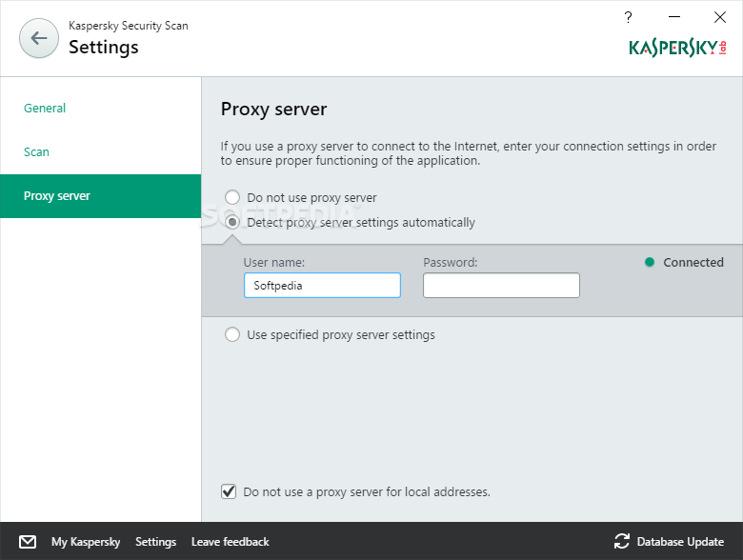Screen dimensions: 743x560
Task: Click the Kaspersky Security Scan title text
Action: pyautogui.click(x=129, y=26)
